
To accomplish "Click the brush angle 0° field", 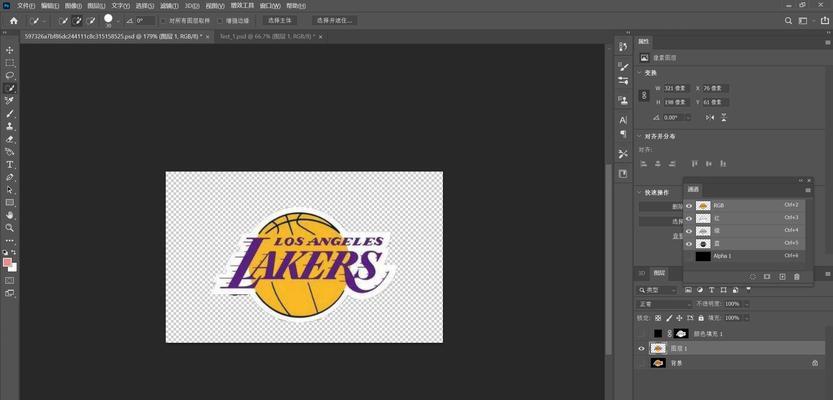I will click(x=145, y=21).
